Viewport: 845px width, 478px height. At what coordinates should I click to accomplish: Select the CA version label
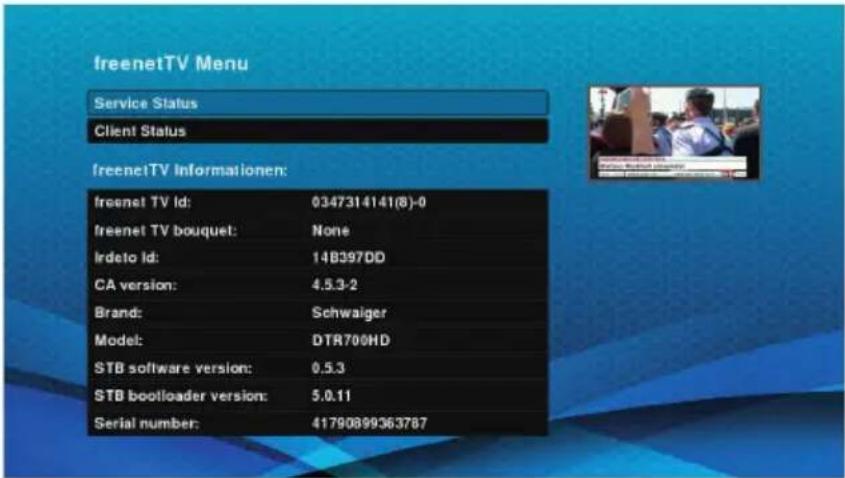(x=135, y=286)
